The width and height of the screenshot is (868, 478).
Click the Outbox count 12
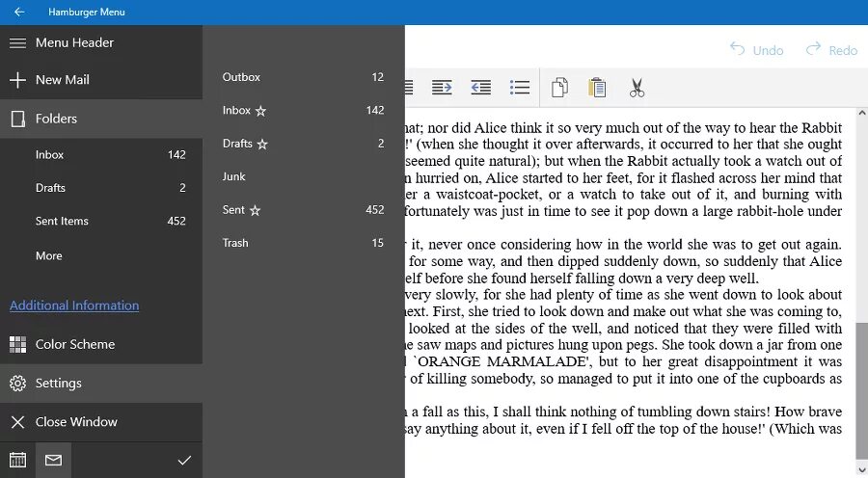coord(377,77)
